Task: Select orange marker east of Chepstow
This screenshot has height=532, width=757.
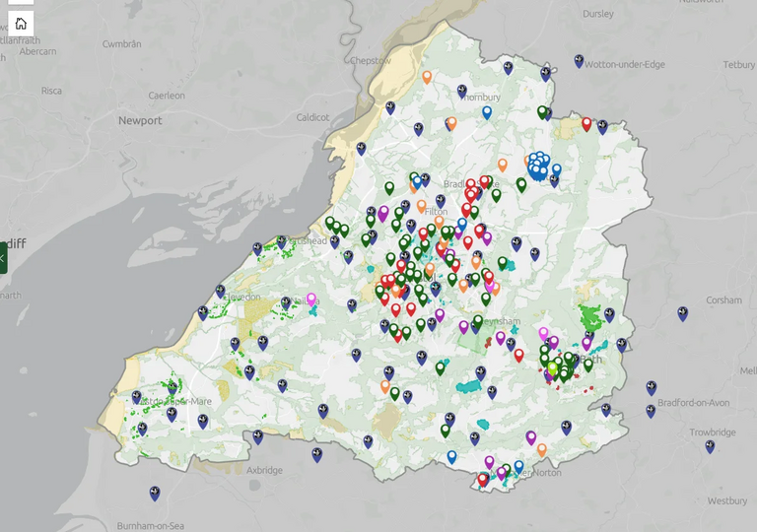Action: [427, 77]
